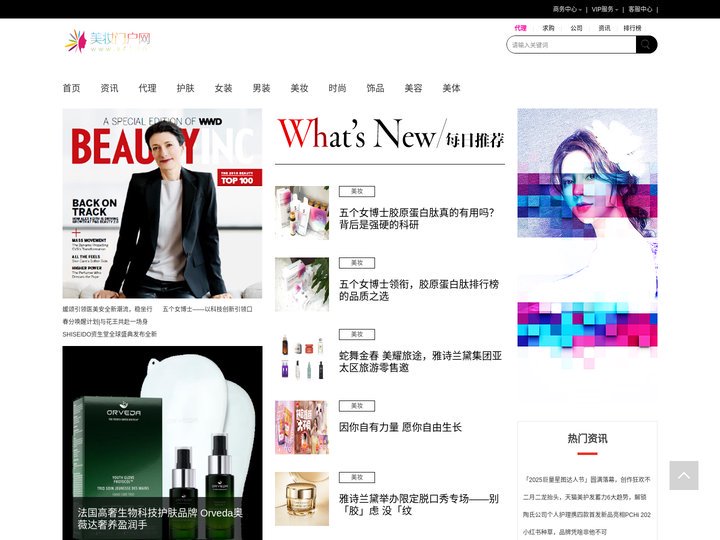
Task: Click the search magnifier button
Action: point(646,45)
